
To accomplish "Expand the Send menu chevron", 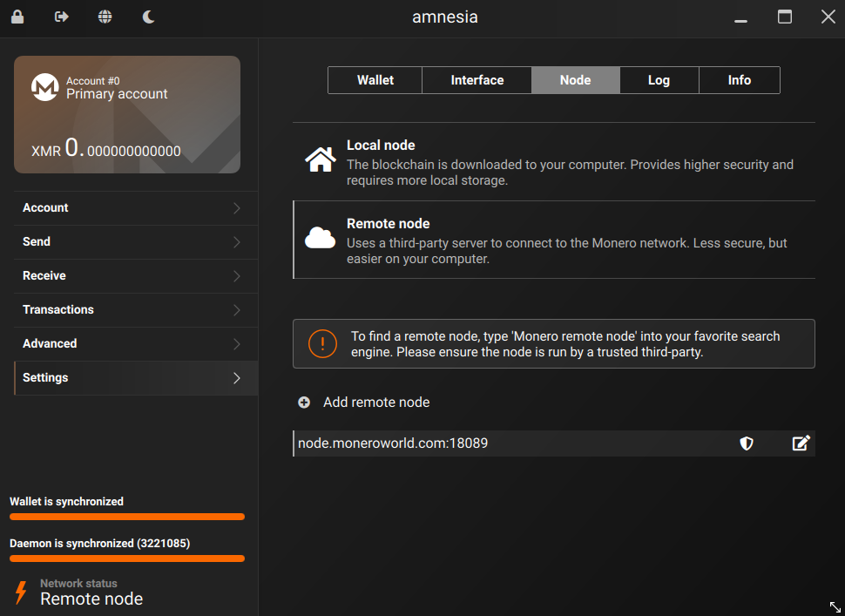I will click(x=237, y=242).
